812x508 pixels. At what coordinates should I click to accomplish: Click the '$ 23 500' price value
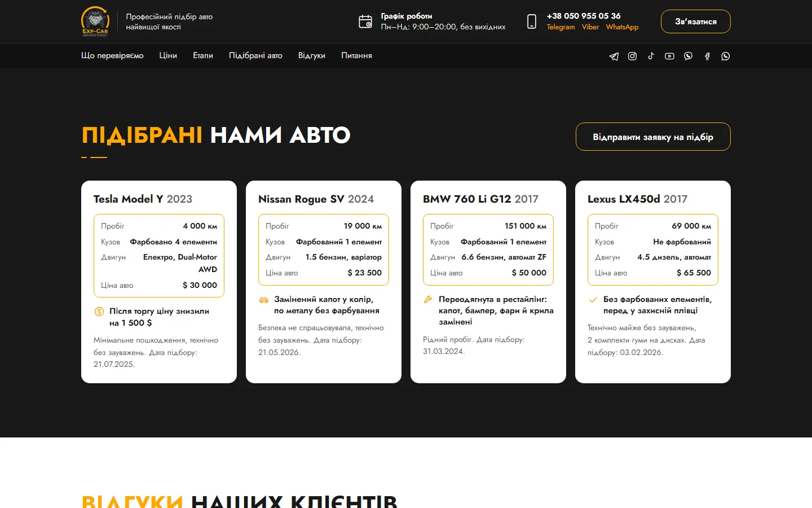364,273
